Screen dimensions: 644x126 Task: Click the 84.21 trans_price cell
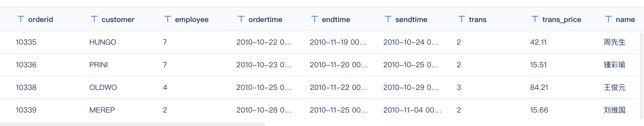539,87
